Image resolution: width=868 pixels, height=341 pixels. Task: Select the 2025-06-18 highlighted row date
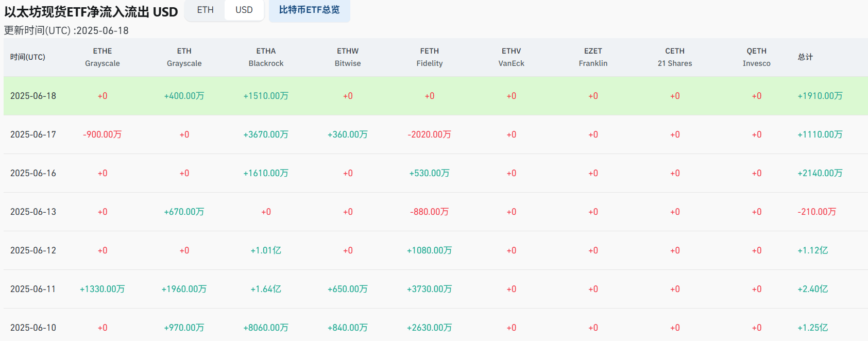click(x=33, y=96)
